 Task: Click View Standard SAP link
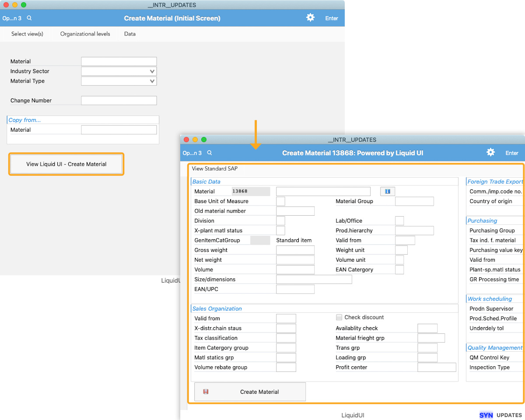(214, 168)
